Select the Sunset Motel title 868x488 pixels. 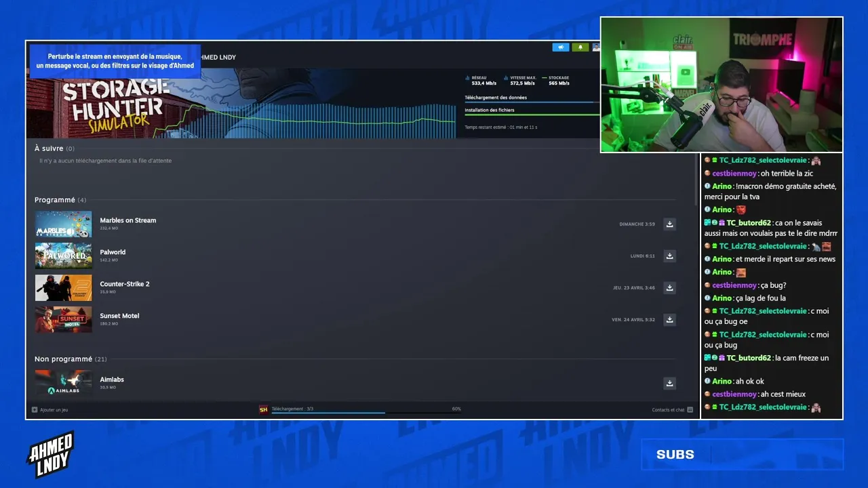tap(119, 316)
